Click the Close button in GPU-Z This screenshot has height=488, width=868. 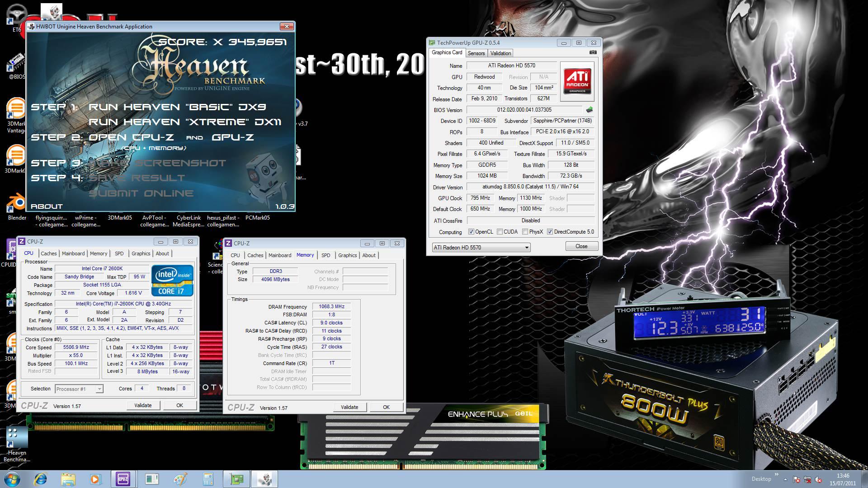click(x=581, y=246)
